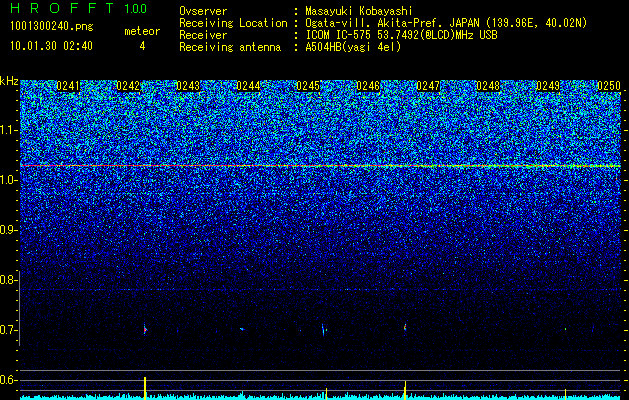Screen dimensions: 629x400
Task: Click the 0249 time marker
Action: (548, 86)
